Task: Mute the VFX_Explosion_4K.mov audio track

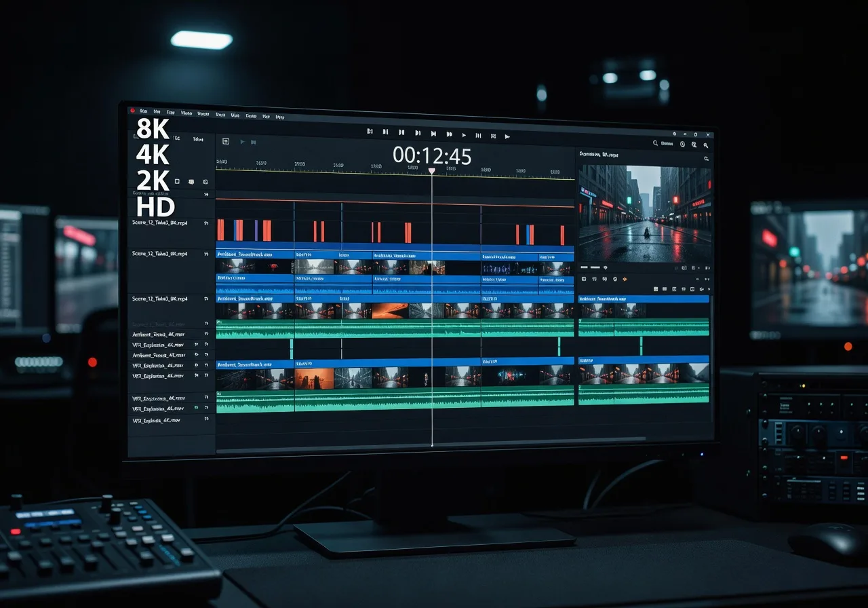Action: click(x=197, y=345)
